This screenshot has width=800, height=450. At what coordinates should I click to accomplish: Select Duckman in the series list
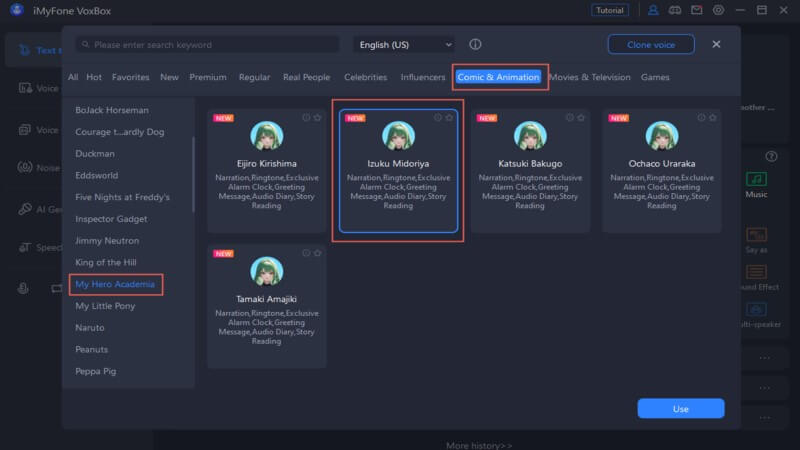[95, 154]
